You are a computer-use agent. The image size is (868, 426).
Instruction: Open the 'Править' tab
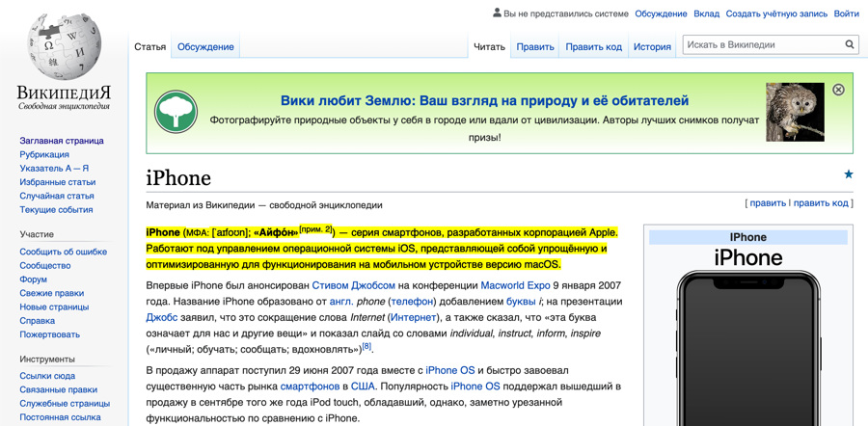point(535,47)
